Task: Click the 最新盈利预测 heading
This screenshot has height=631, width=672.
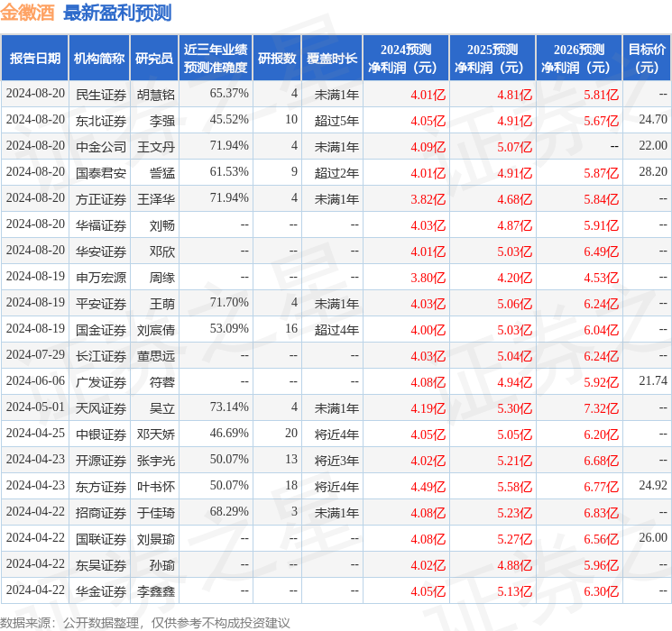Action: pyautogui.click(x=117, y=13)
